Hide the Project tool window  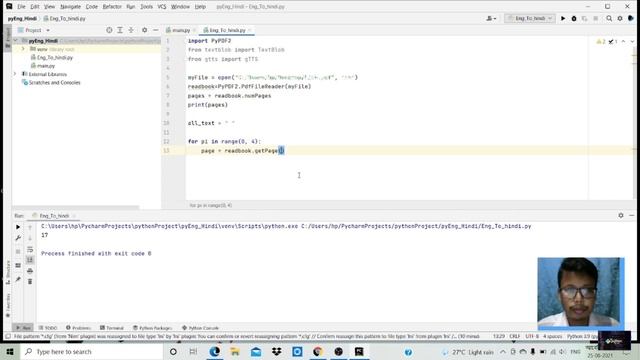pyautogui.click(x=156, y=30)
